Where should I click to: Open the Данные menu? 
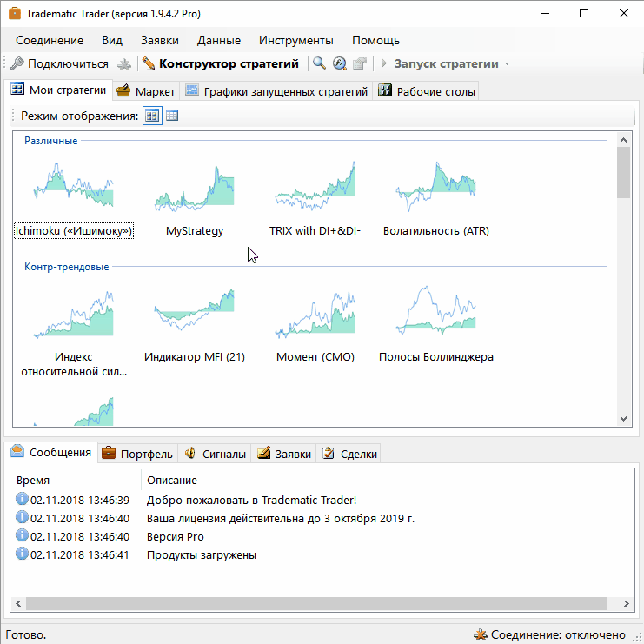coord(218,40)
